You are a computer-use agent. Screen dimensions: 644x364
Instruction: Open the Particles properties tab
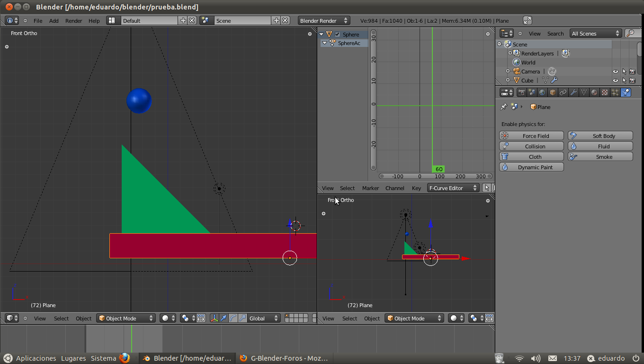pyautogui.click(x=615, y=93)
